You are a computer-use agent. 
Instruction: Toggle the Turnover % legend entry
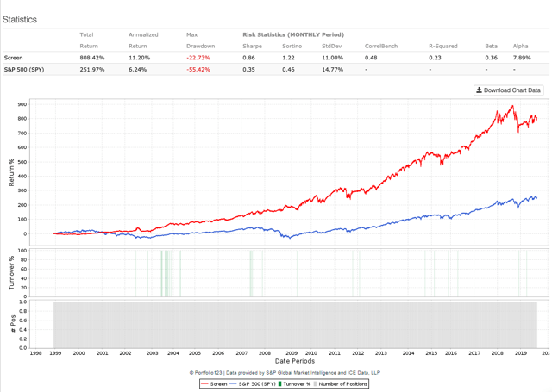tap(294, 384)
